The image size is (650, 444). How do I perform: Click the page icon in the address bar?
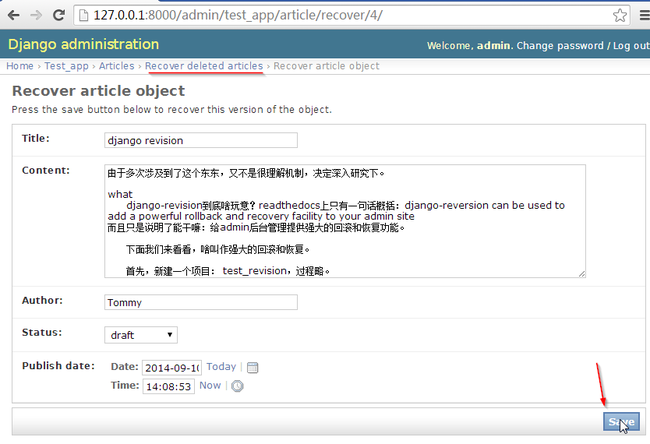(83, 15)
